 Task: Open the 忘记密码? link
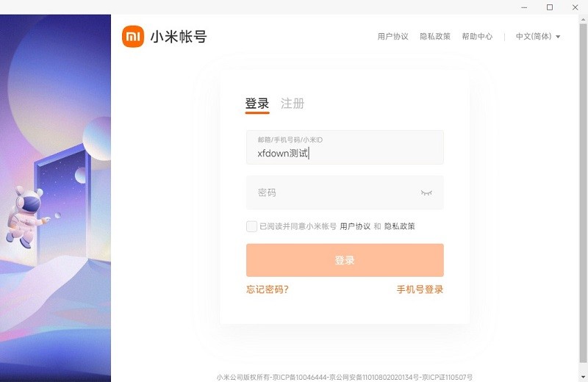point(268,289)
